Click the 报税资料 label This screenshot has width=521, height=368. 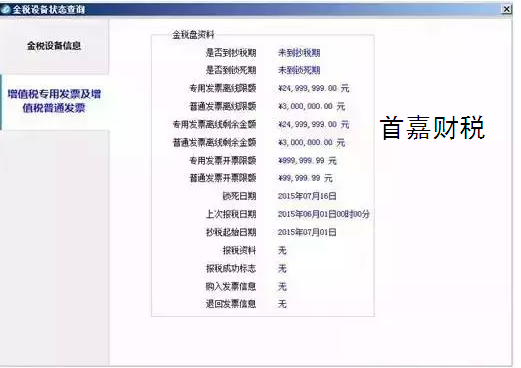tap(239, 250)
